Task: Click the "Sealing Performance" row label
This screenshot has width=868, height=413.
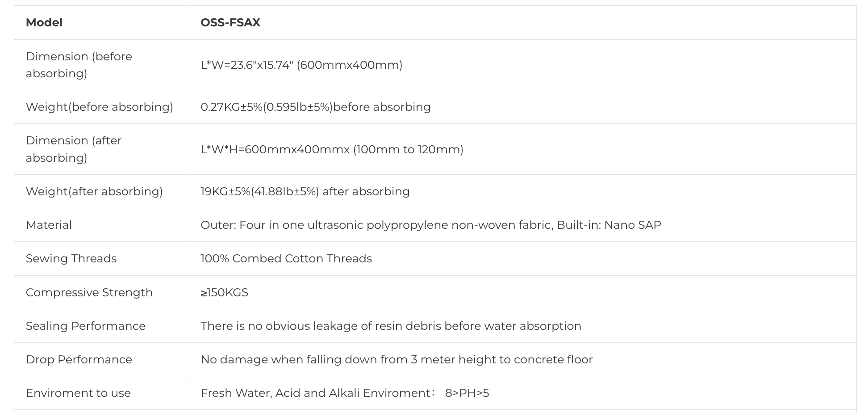Action: [86, 326]
